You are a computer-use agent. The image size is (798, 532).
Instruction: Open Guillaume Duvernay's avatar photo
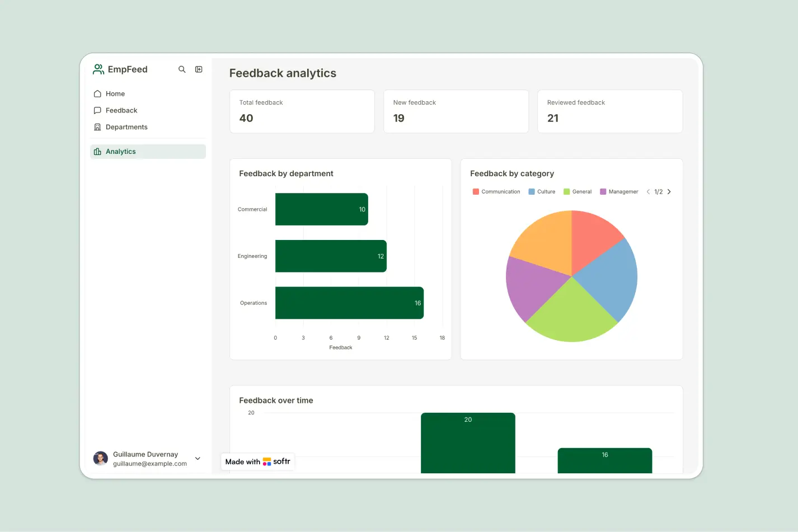coord(101,459)
